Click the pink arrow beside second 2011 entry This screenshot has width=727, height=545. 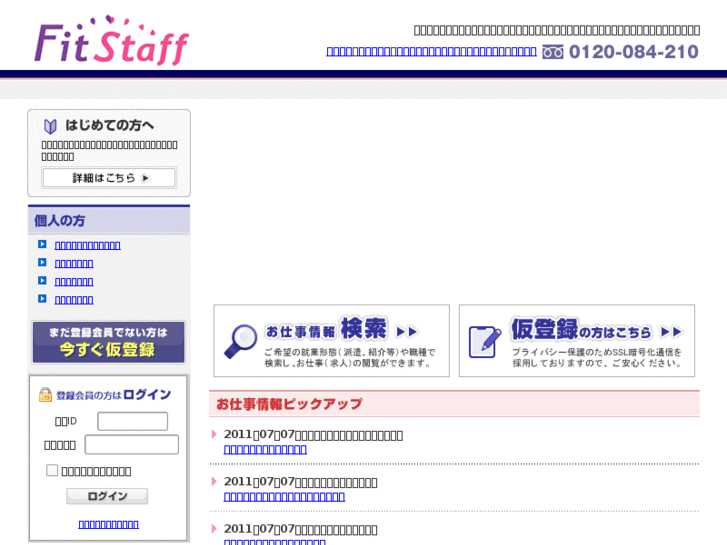[x=214, y=481]
